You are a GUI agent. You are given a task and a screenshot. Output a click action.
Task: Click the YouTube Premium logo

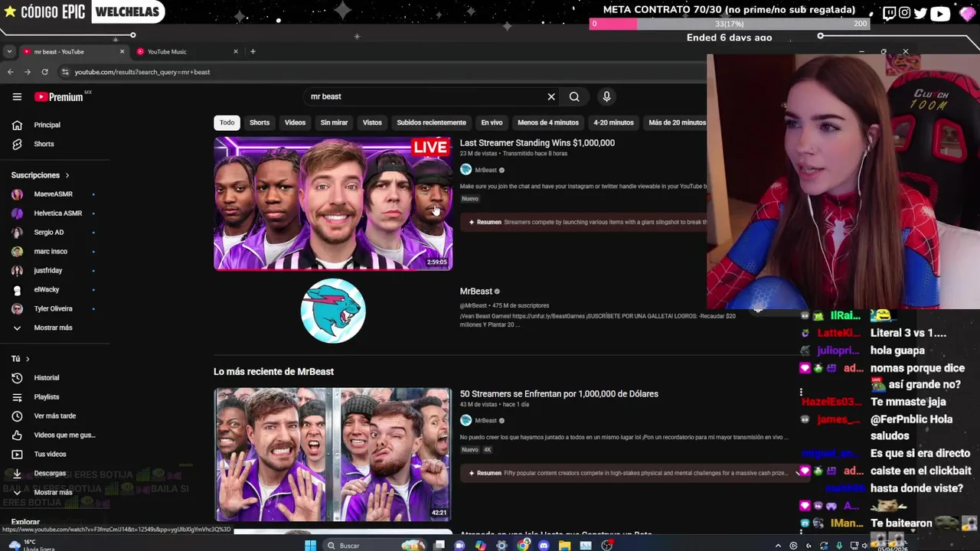[x=58, y=96]
